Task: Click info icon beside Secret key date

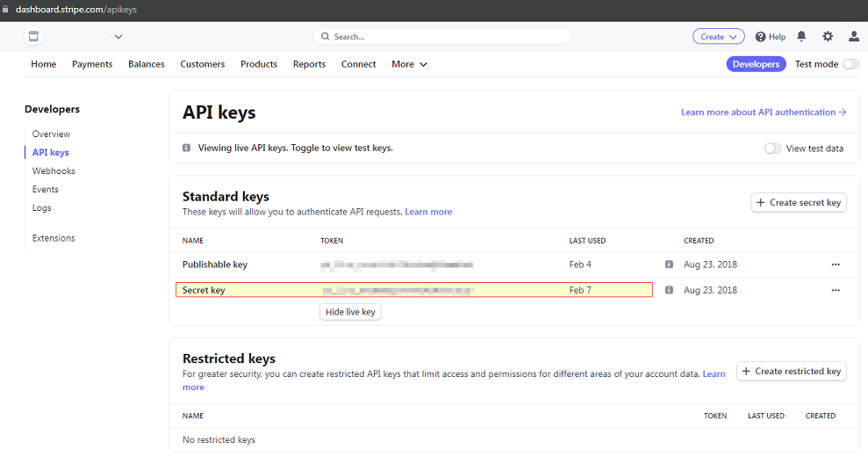Action: pyautogui.click(x=669, y=290)
